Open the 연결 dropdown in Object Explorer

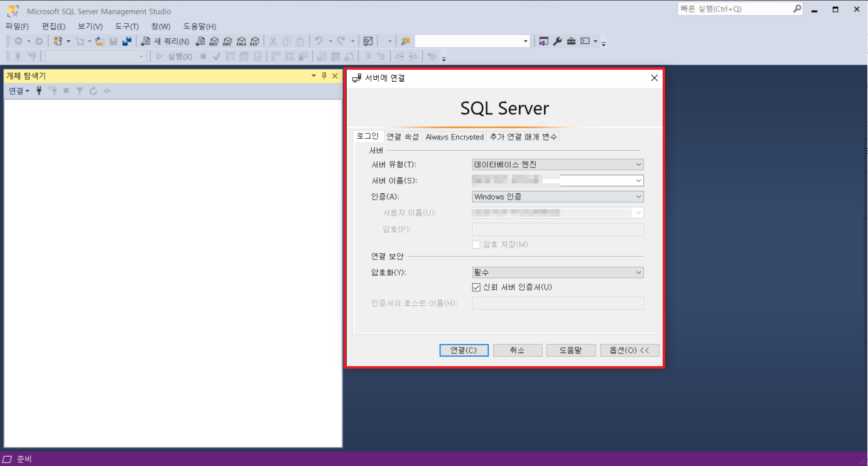click(x=19, y=91)
